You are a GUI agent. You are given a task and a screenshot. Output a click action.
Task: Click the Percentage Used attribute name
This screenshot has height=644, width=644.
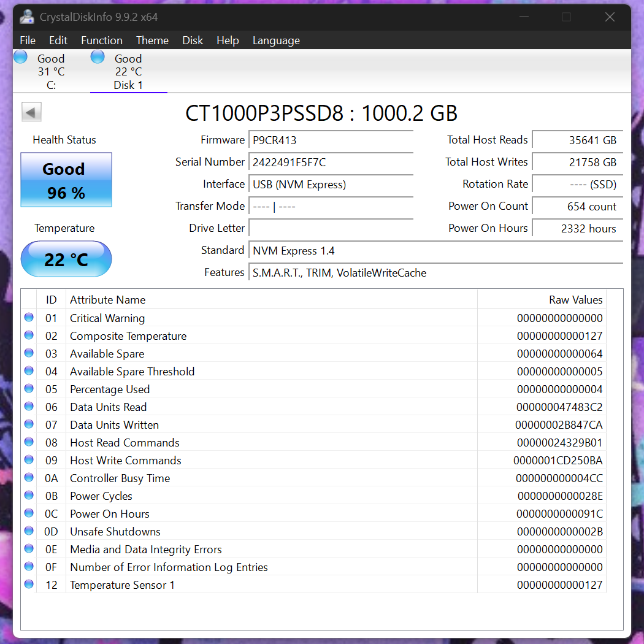(x=110, y=389)
